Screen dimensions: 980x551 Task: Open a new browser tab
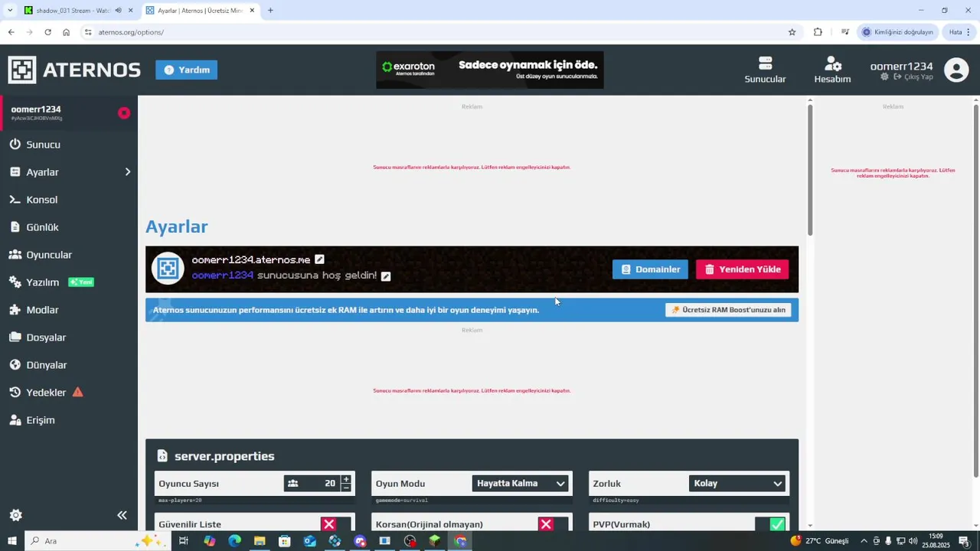270,11
